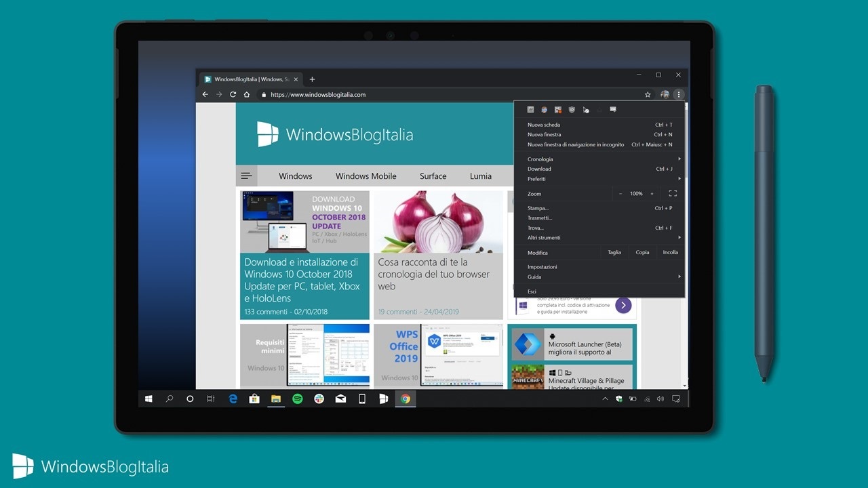Open the site hamburger menu

[x=247, y=176]
